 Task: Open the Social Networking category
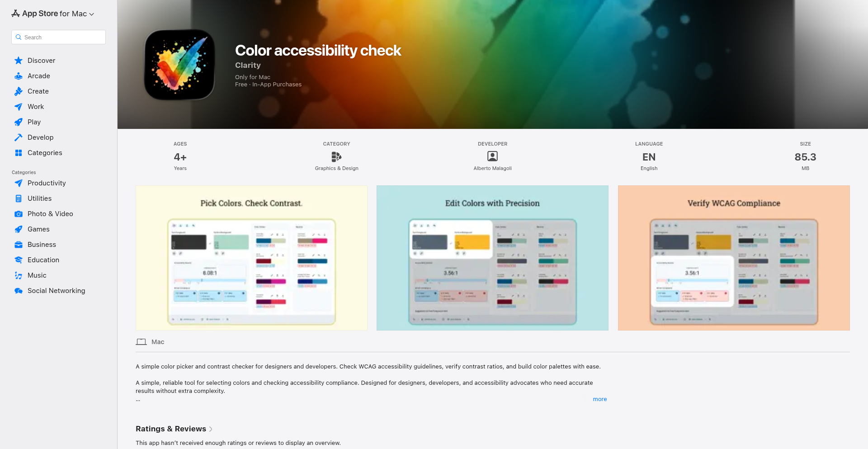tap(56, 291)
